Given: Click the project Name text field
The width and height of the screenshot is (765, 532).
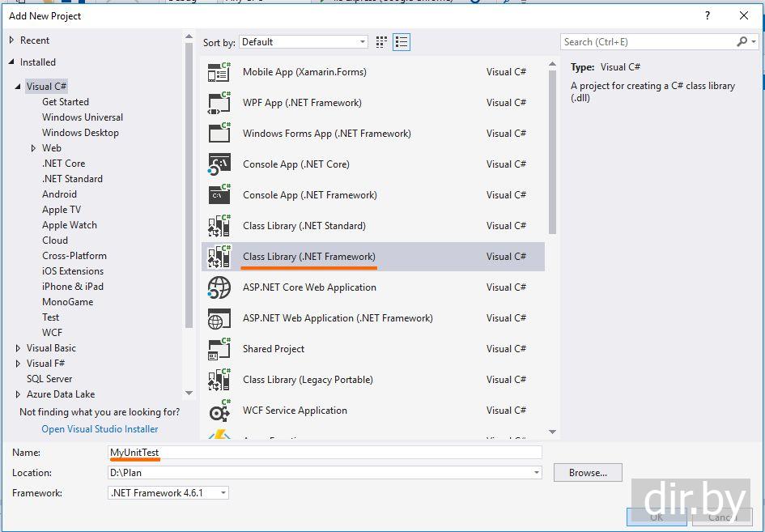Looking at the screenshot, I should [x=324, y=453].
